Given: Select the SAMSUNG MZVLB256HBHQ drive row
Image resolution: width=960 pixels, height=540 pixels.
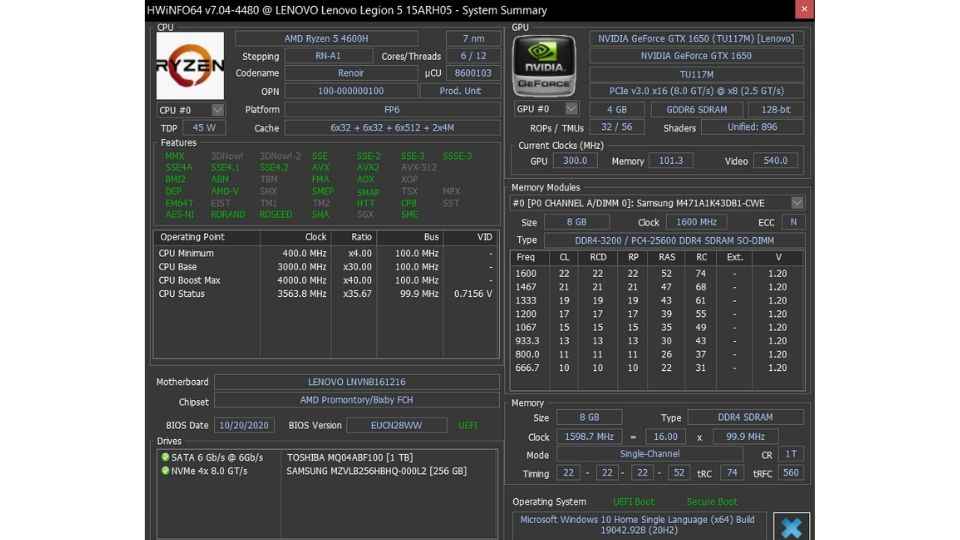Looking at the screenshot, I should tap(328, 471).
